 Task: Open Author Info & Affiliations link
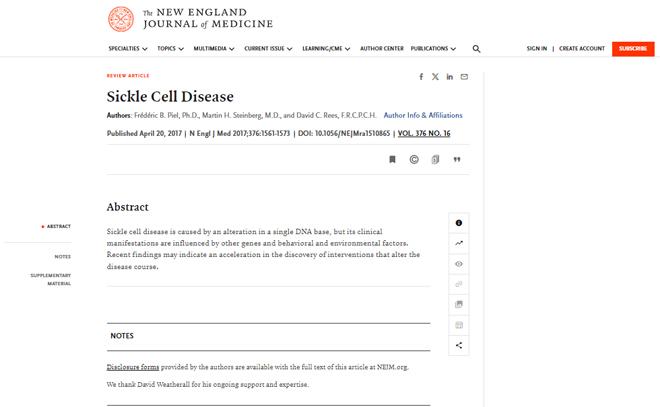(423, 115)
